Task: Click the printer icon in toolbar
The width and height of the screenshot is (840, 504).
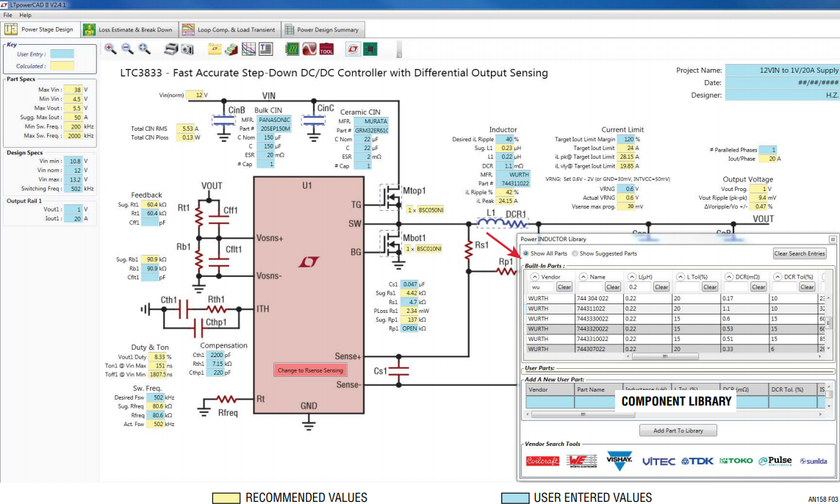Action: coord(171,49)
